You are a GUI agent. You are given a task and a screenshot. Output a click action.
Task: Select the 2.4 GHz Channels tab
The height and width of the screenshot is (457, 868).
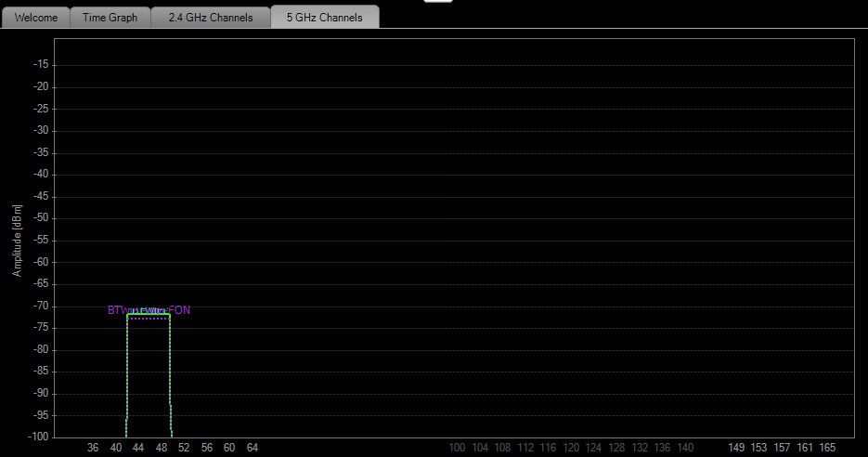pos(211,17)
